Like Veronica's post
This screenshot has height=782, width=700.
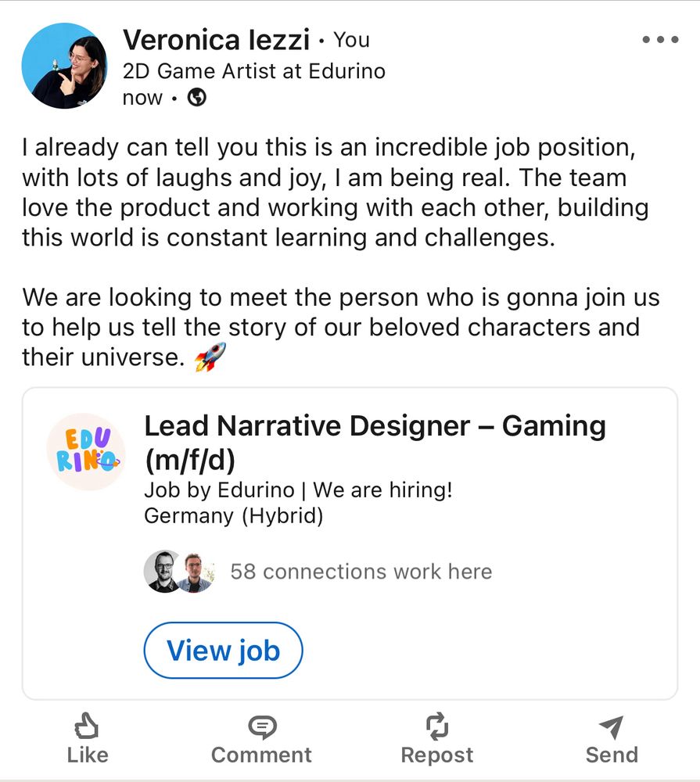(x=87, y=740)
